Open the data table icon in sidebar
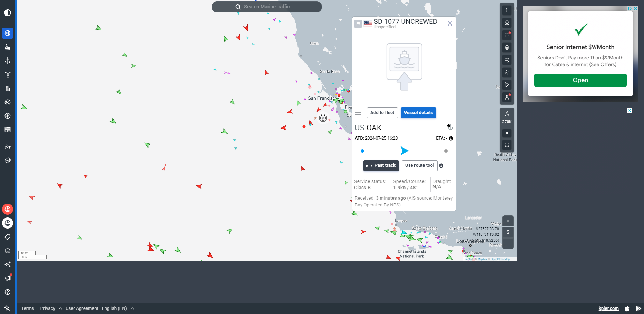This screenshot has height=314, width=644. 8,130
